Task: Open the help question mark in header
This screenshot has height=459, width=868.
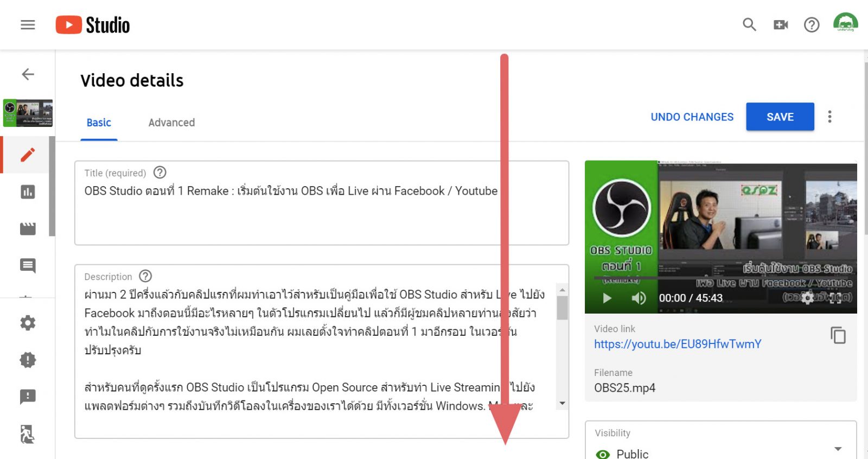Action: (812, 25)
